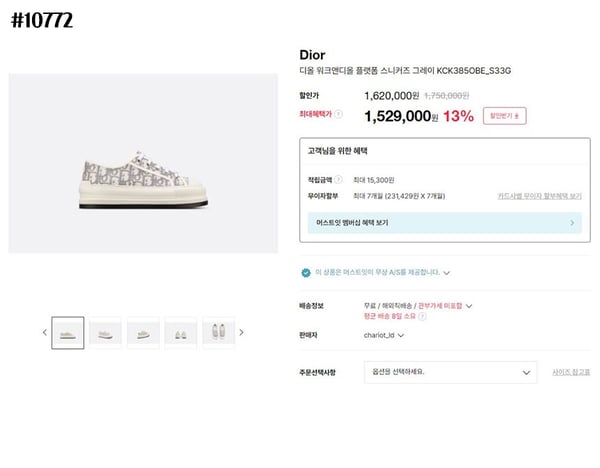Click help icon beside 최대혜택가
600x468 pixels.
click(x=339, y=115)
